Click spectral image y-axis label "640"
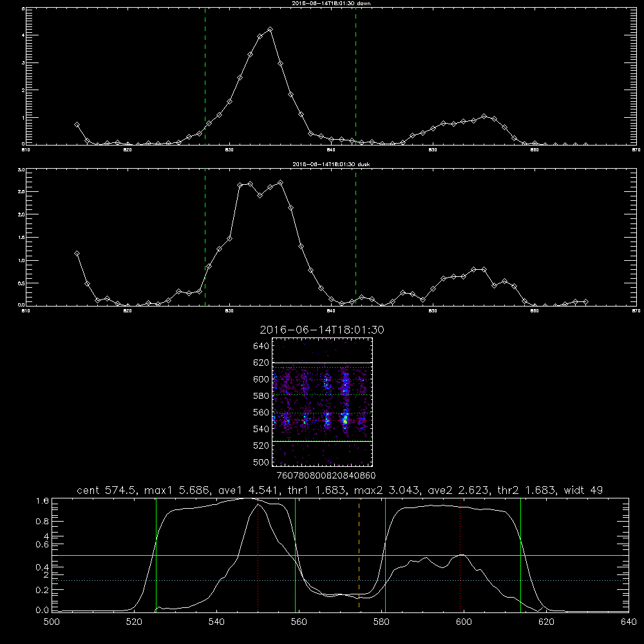644x644 pixels. pyautogui.click(x=261, y=346)
